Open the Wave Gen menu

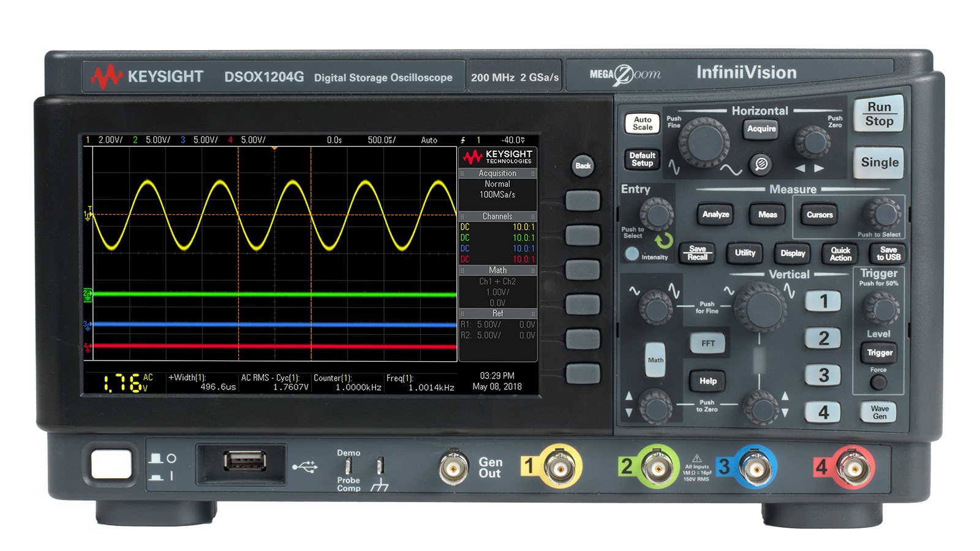pyautogui.click(x=878, y=413)
